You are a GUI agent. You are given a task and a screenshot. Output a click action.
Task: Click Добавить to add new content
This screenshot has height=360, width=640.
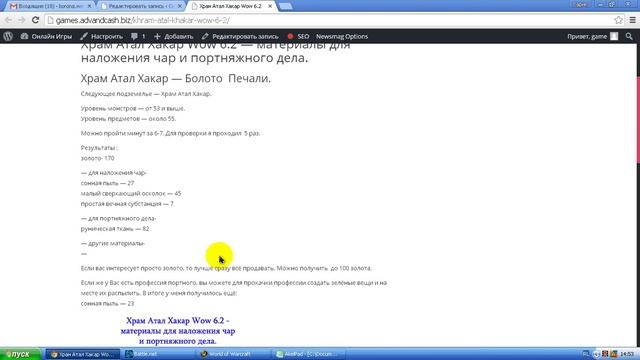(x=173, y=36)
